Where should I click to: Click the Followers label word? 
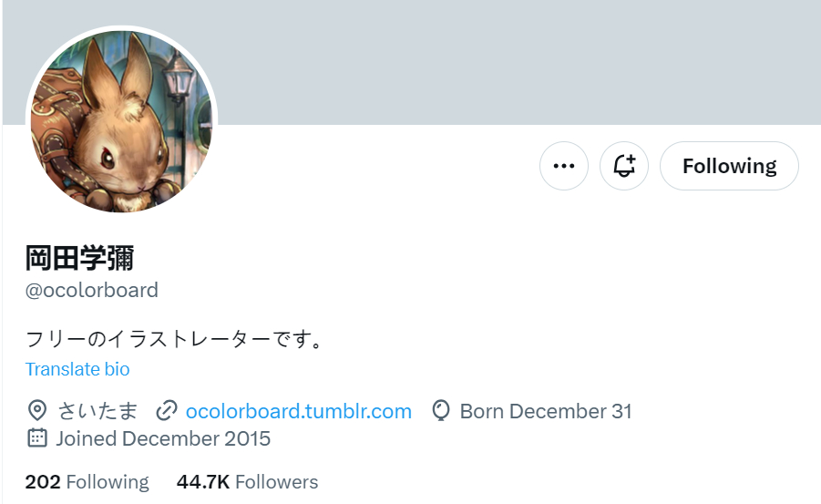pos(276,482)
